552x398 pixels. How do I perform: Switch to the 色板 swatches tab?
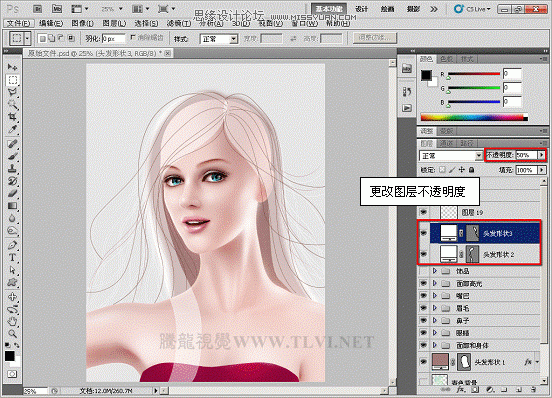tap(447, 59)
